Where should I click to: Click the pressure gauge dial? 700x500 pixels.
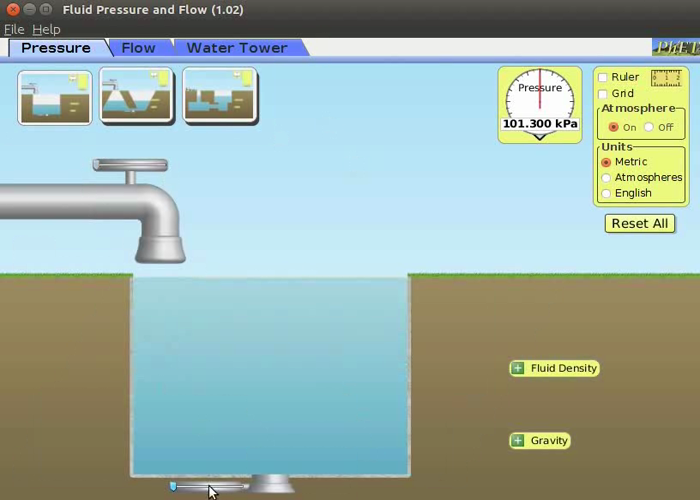pos(540,98)
